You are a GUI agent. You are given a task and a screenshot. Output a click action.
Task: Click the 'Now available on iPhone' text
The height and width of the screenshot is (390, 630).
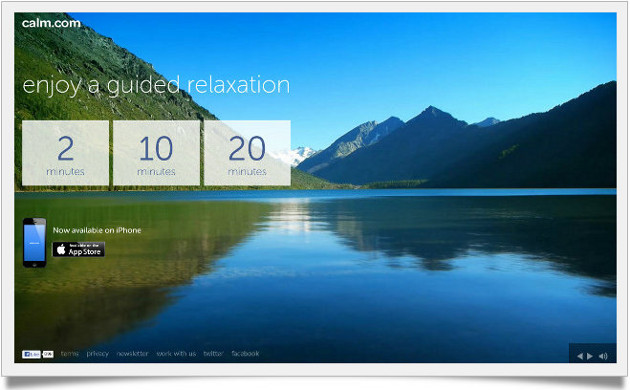97,230
